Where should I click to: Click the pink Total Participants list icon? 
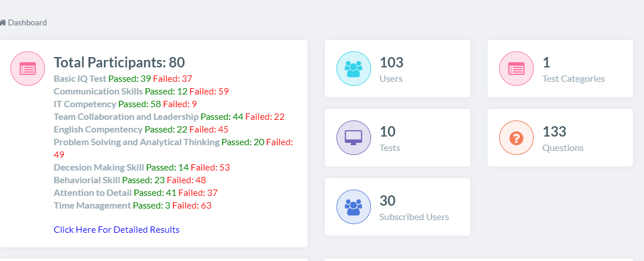click(28, 69)
